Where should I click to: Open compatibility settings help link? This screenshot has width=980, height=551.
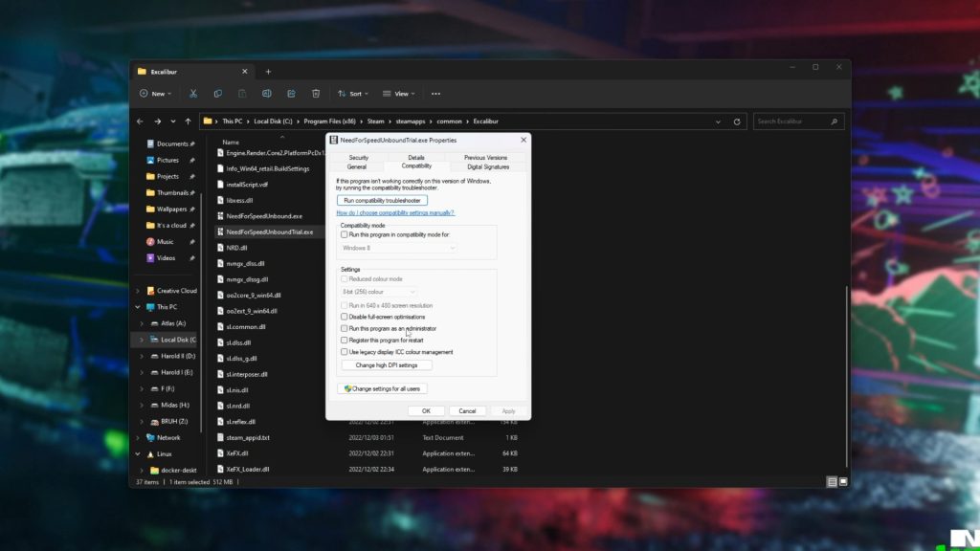point(395,213)
